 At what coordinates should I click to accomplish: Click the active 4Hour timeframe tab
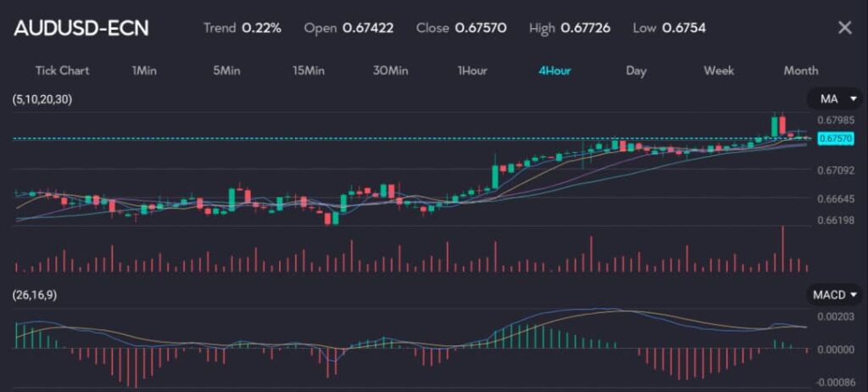pyautogui.click(x=554, y=70)
